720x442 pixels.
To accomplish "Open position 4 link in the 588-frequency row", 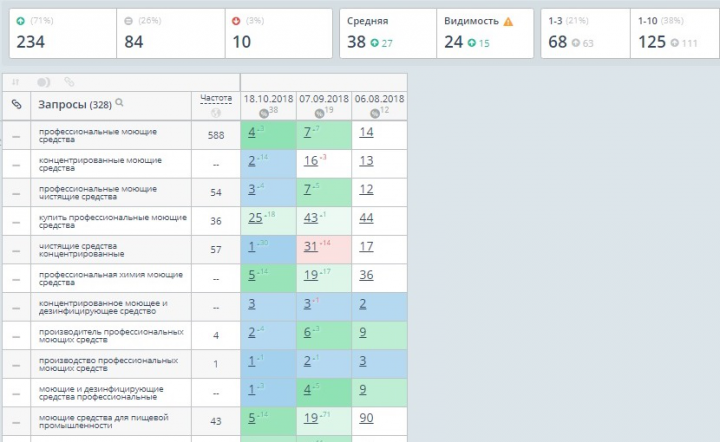I will (252, 132).
